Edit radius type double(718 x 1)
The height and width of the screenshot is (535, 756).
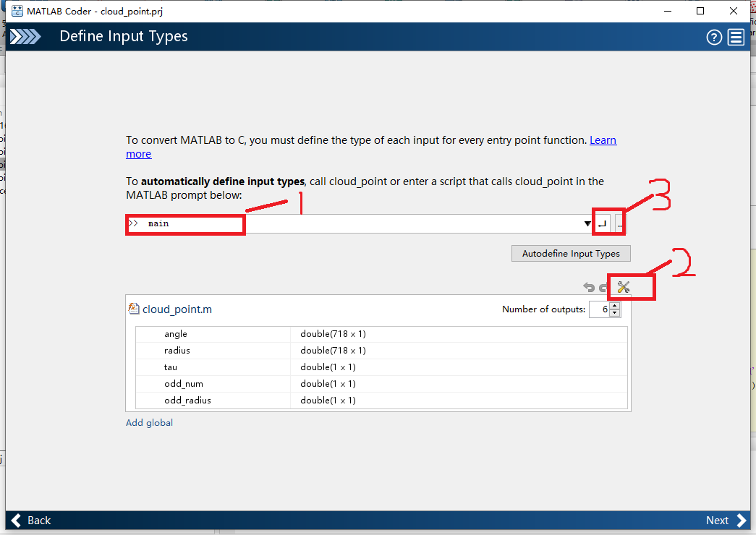[x=333, y=351]
